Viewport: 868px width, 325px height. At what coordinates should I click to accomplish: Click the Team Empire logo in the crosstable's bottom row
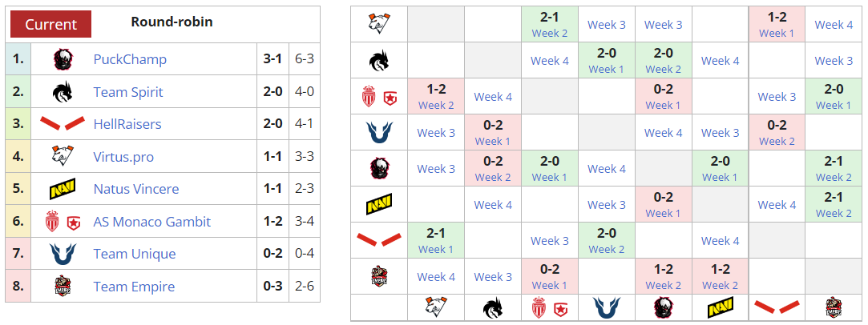pyautogui.click(x=834, y=307)
